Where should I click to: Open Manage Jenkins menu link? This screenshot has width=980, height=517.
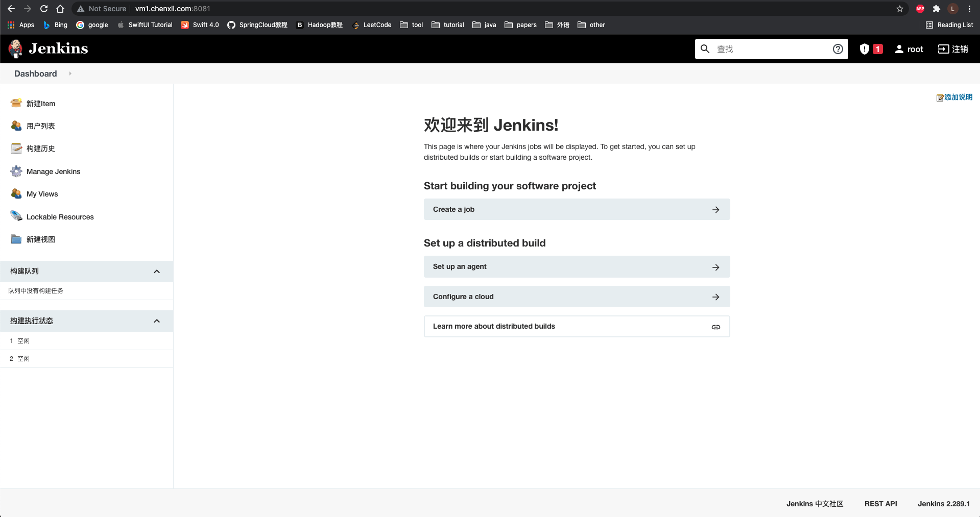(54, 171)
